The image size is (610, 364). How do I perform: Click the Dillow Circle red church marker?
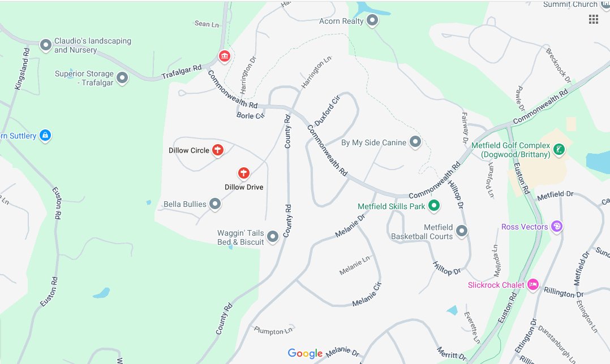tap(218, 150)
